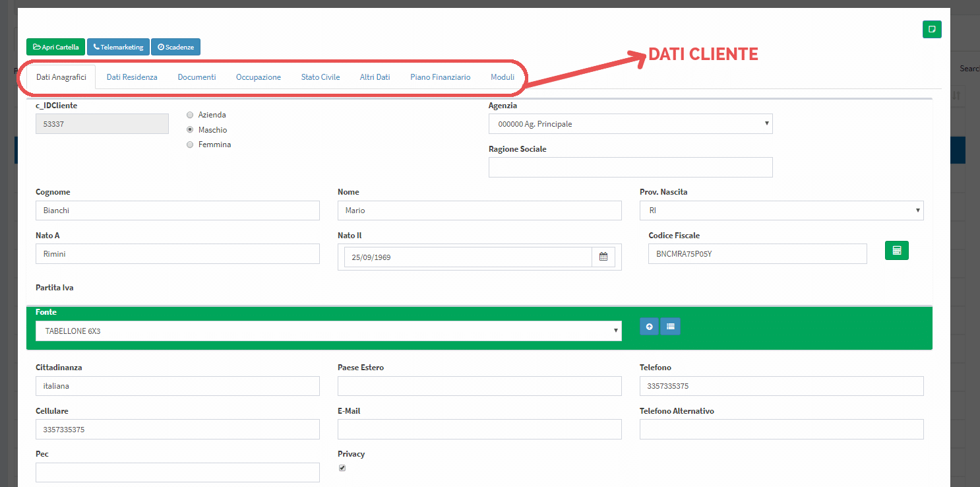Click the Ragione Sociale input field
This screenshot has height=487, width=980.
click(630, 168)
